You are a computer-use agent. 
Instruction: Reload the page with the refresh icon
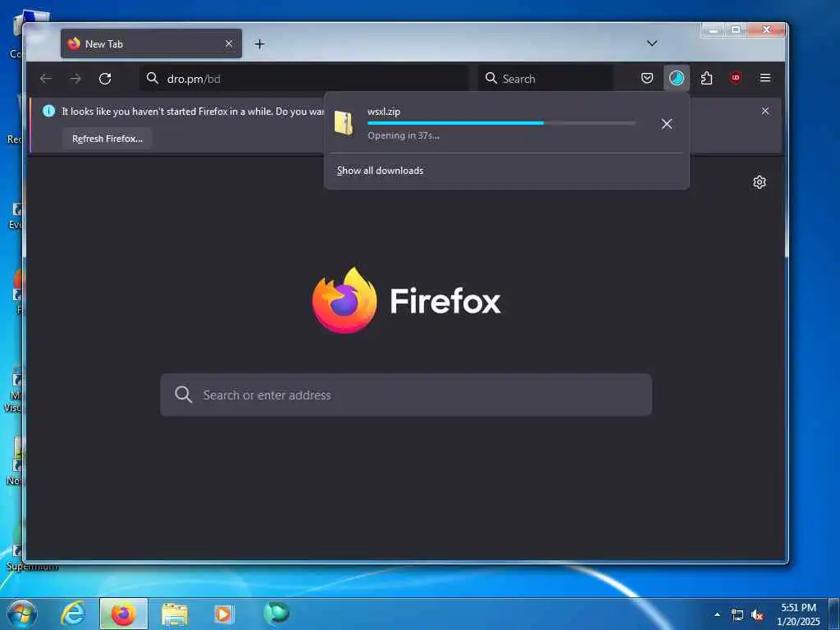[105, 79]
